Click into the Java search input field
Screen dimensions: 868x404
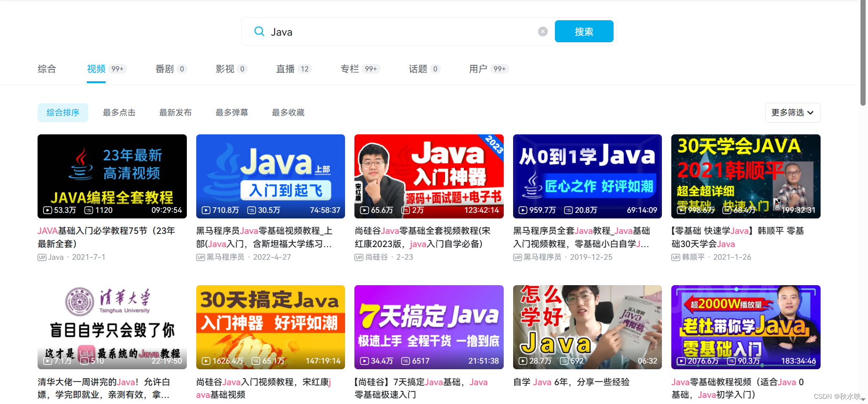401,31
